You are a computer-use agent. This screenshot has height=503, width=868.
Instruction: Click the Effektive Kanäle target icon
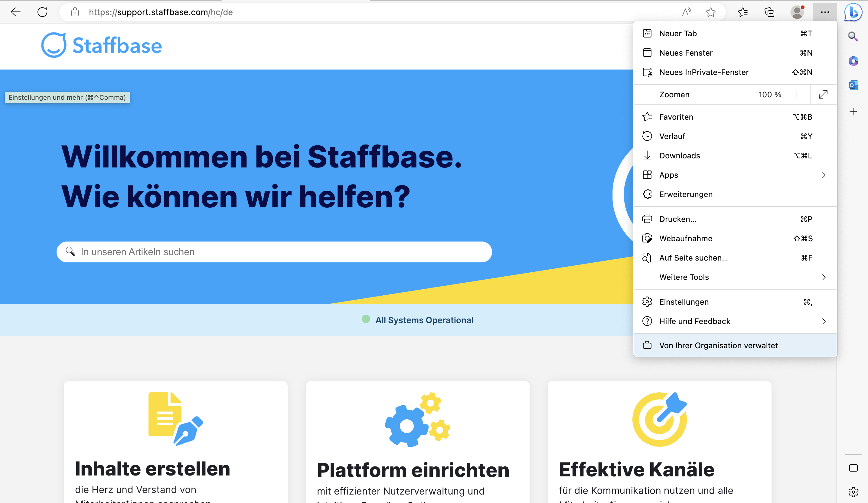(x=660, y=419)
